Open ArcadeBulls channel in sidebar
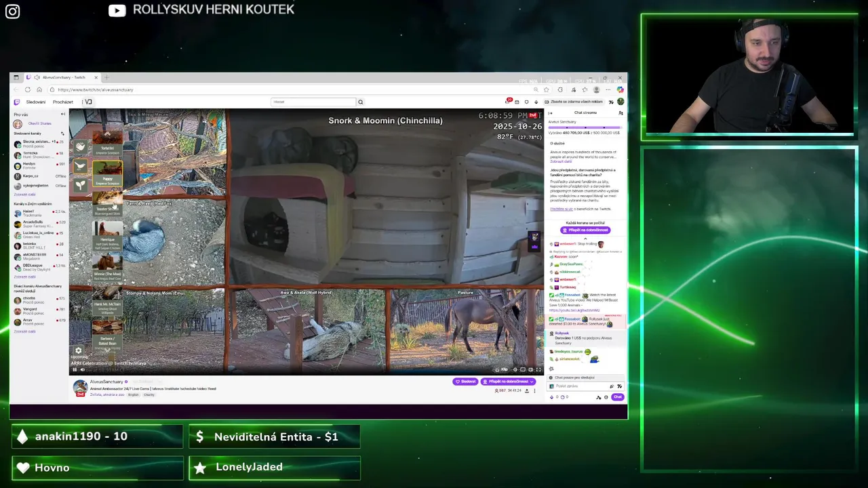 click(x=39, y=224)
